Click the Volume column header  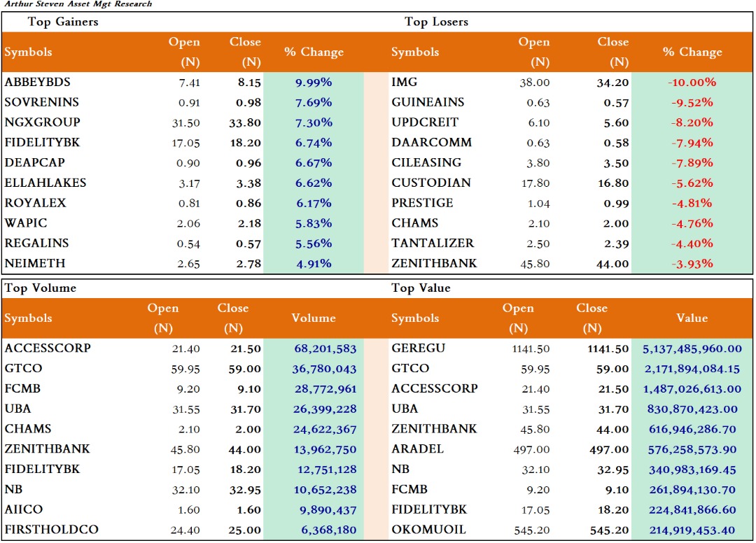[x=314, y=318]
